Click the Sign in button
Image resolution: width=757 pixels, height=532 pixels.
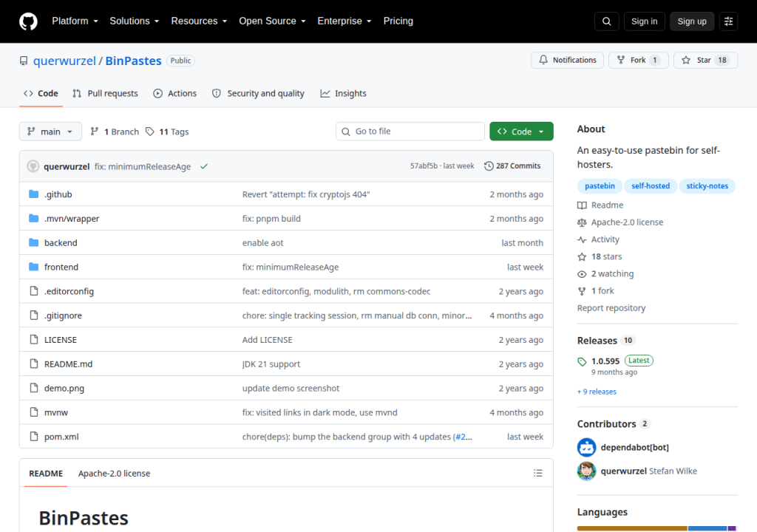coord(644,21)
